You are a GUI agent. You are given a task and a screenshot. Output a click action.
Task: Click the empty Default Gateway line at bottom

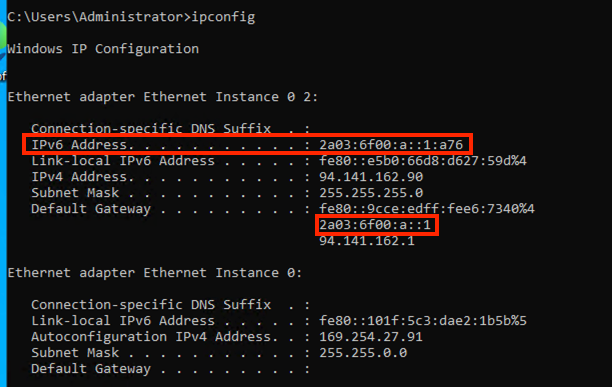(171, 369)
